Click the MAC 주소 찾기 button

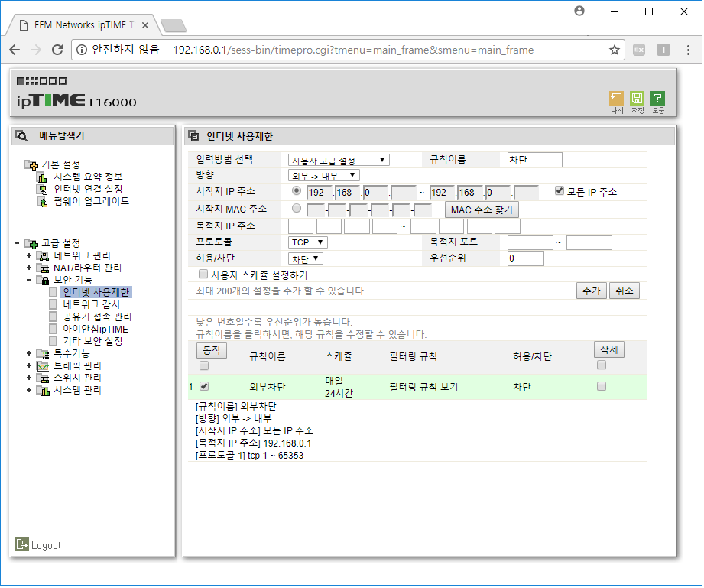point(483,210)
